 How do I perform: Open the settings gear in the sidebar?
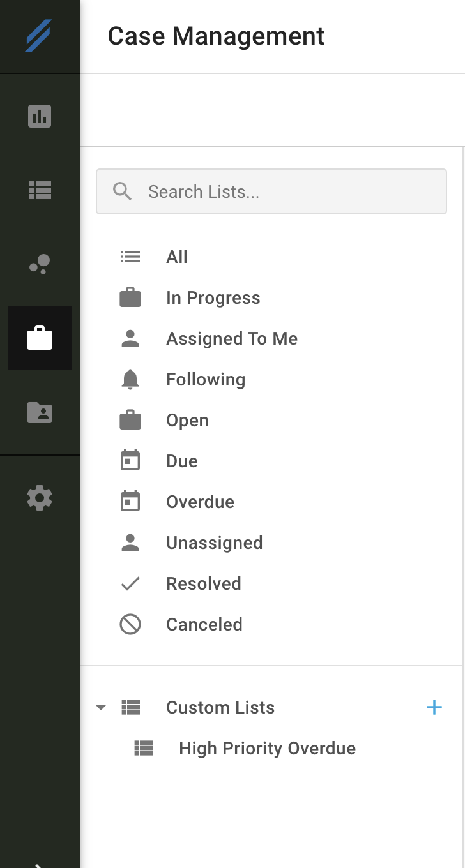tap(40, 498)
